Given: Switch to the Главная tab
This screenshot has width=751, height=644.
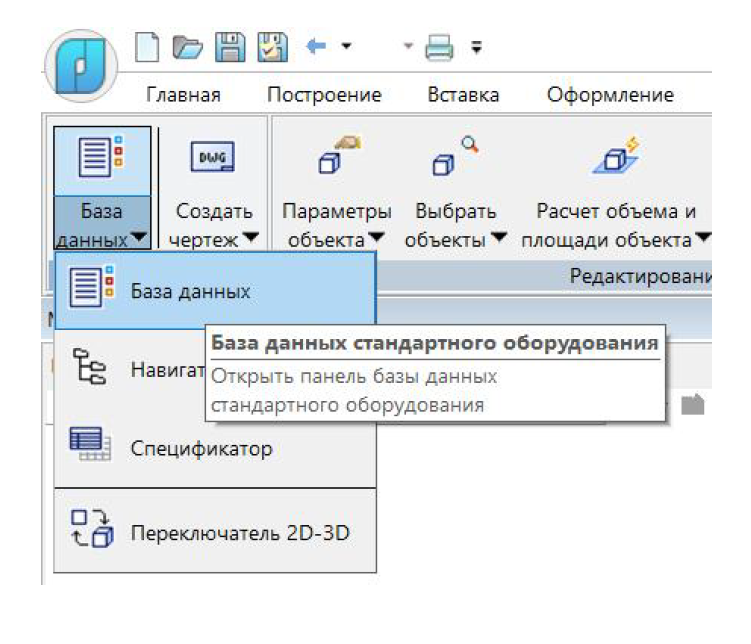Looking at the screenshot, I should (x=183, y=94).
